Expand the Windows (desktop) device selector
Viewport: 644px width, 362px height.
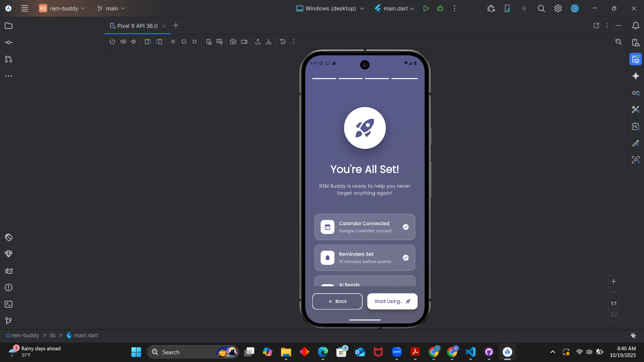(x=330, y=8)
